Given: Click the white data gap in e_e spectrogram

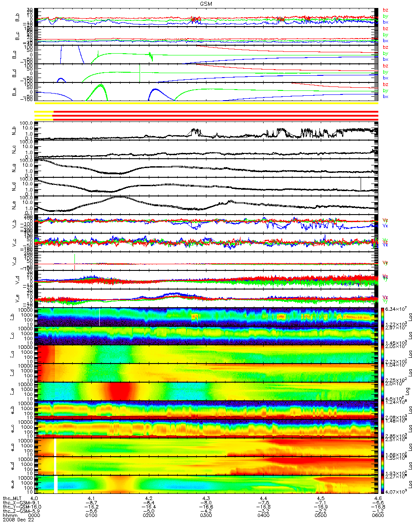Looking at the screenshot, I should coord(56,484).
